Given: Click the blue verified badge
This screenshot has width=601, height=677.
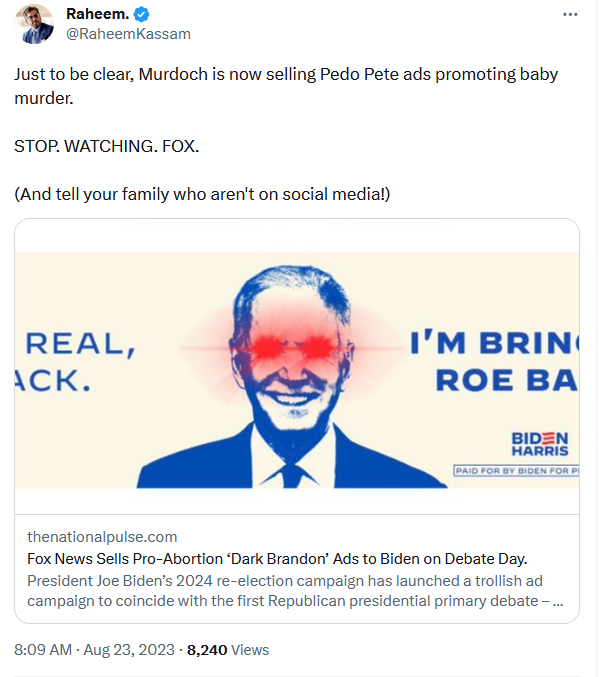Looking at the screenshot, I should [x=142, y=15].
